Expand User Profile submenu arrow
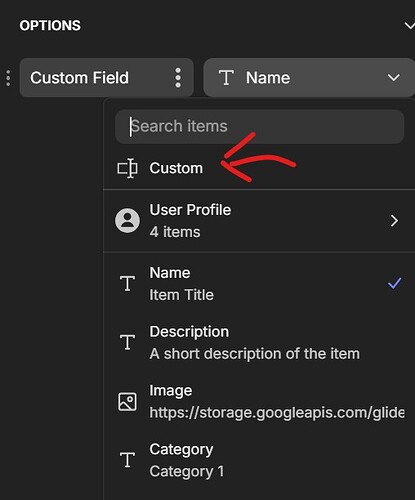Viewport: 415px width, 500px height. click(x=394, y=221)
